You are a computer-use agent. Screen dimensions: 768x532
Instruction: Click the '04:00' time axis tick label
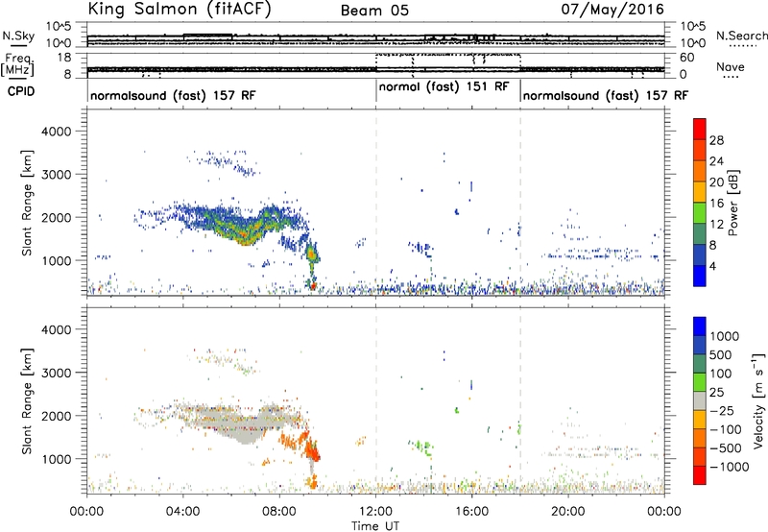coord(183,512)
